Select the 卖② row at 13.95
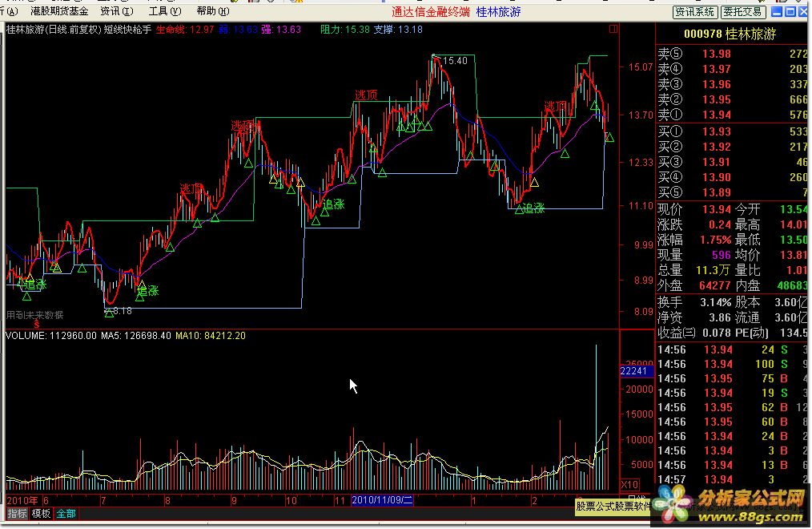Viewport: 812px width, 529px height. point(732,99)
